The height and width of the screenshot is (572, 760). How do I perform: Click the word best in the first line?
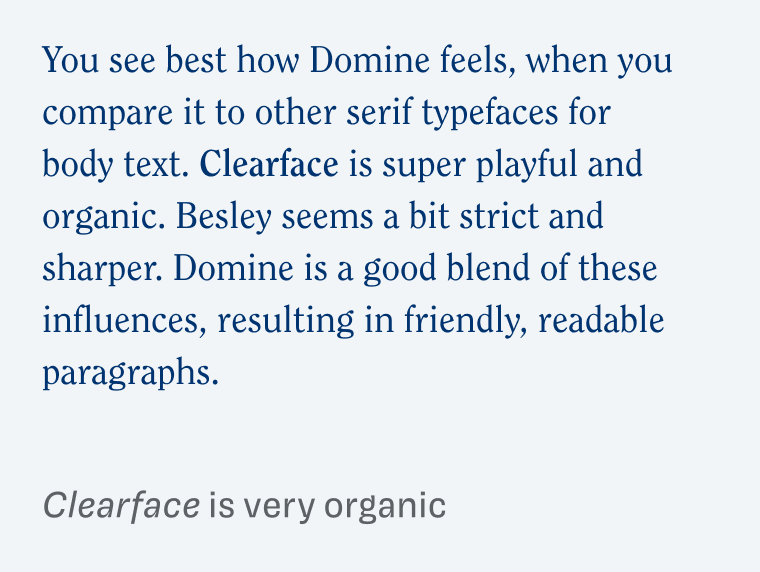pyautogui.click(x=196, y=61)
